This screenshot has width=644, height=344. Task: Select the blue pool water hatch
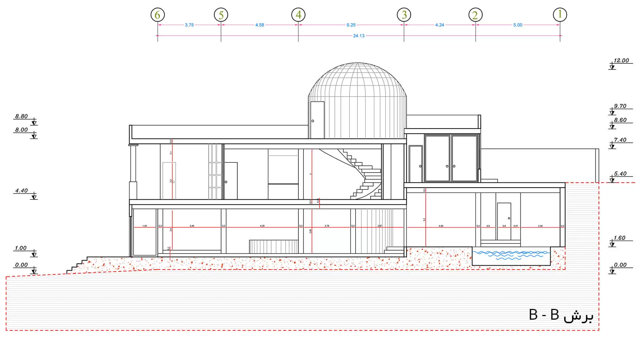click(511, 255)
